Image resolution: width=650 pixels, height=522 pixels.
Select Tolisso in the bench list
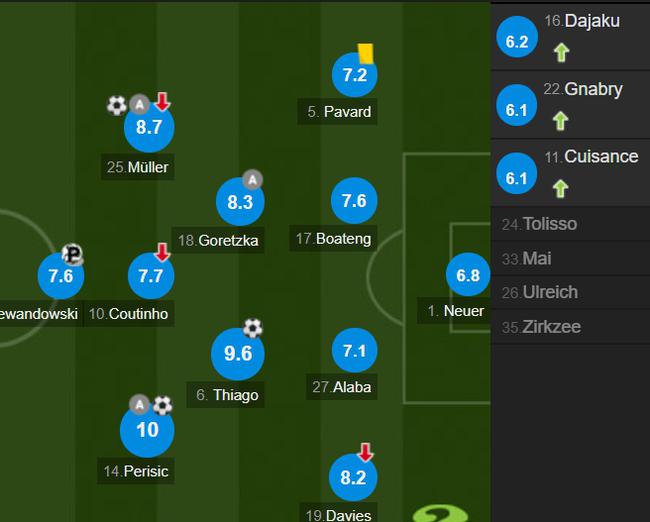tap(570, 224)
